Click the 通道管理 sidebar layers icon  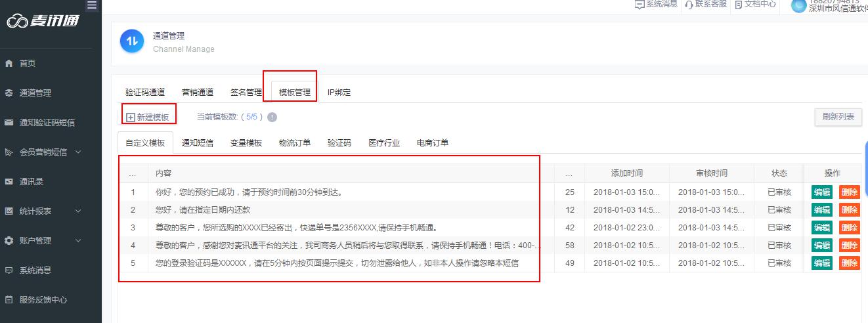point(9,93)
